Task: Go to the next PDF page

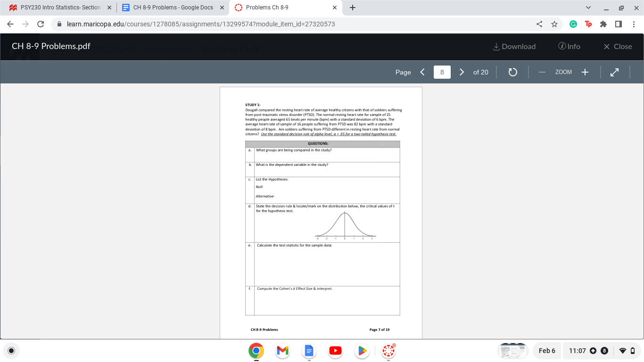Action: coord(462,72)
